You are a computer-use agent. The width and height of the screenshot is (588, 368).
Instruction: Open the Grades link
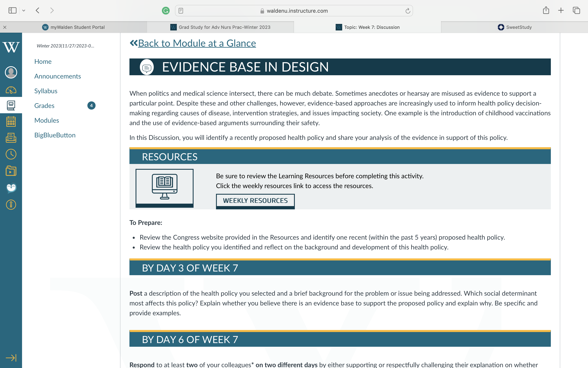pos(45,106)
